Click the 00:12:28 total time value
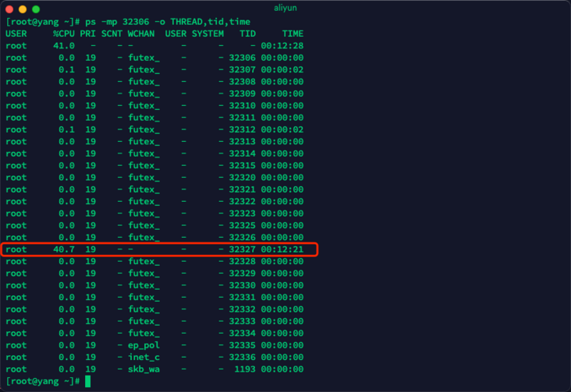The width and height of the screenshot is (571, 392). pyautogui.click(x=282, y=46)
